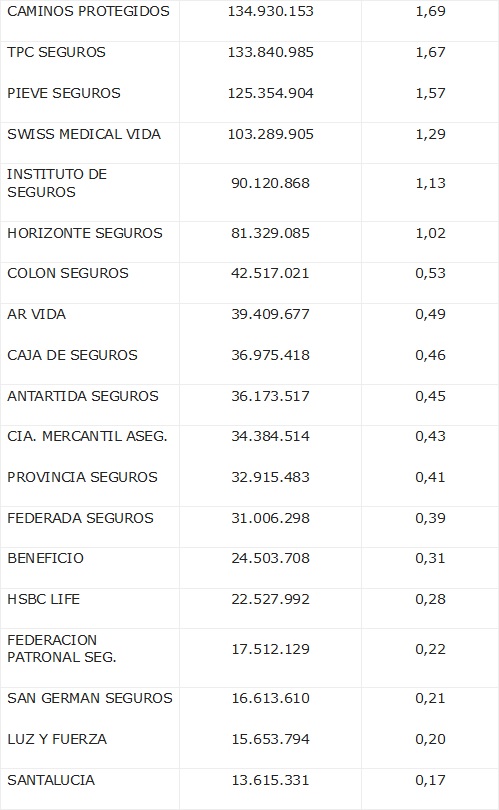Click the SANTALUCIA company name
The width and height of the screenshot is (499, 810).
51,780
